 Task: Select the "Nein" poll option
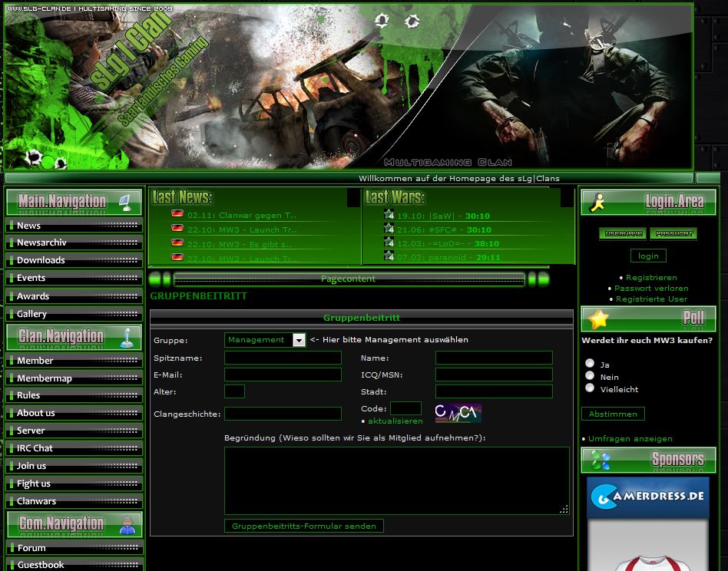click(590, 375)
